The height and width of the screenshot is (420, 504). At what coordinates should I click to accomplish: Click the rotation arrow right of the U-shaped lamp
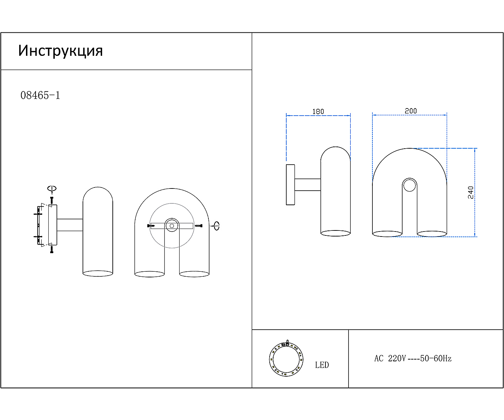pos(216,225)
